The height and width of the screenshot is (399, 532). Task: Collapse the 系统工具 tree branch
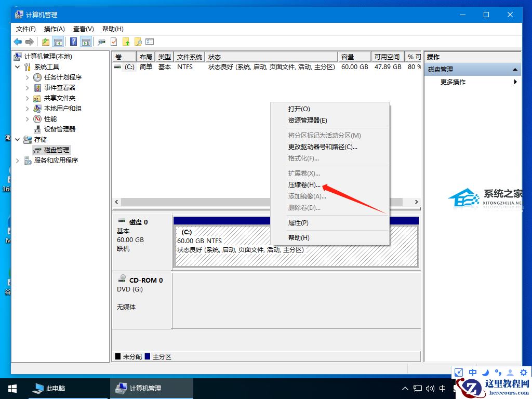coord(18,67)
